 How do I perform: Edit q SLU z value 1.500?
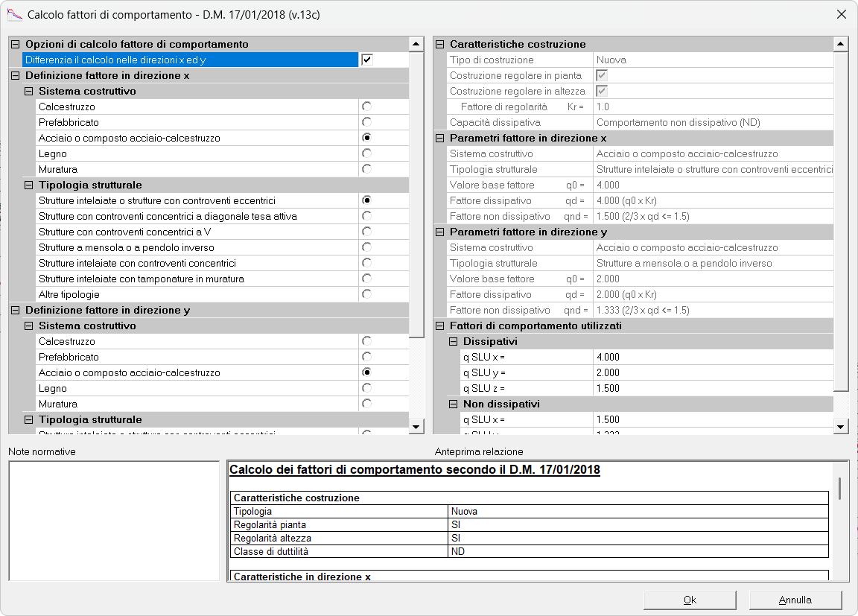[x=713, y=388]
